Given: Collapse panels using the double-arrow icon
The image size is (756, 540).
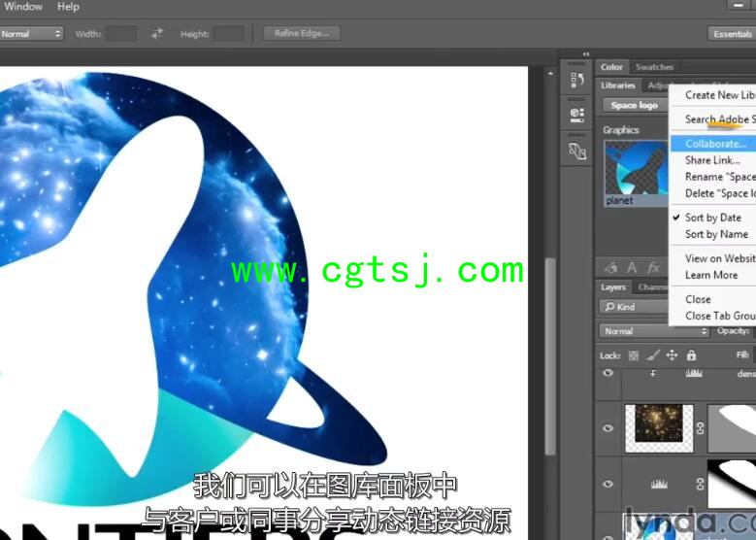Looking at the screenshot, I should (586, 54).
